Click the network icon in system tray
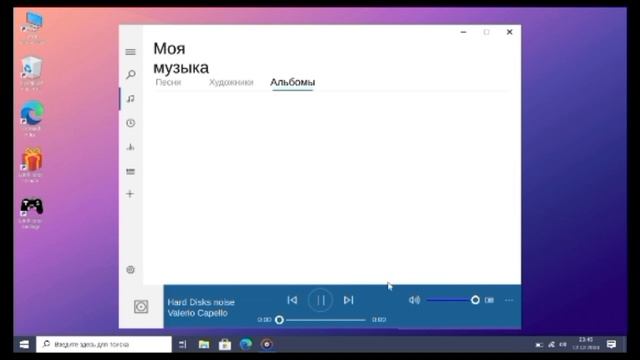The width and height of the screenshot is (640, 360). 551,344
